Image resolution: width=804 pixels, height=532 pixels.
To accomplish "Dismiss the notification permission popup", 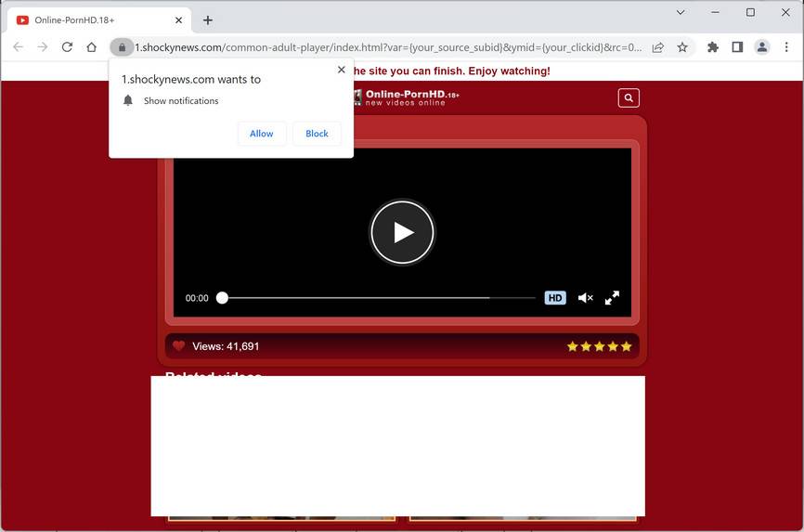I will tap(342, 70).
